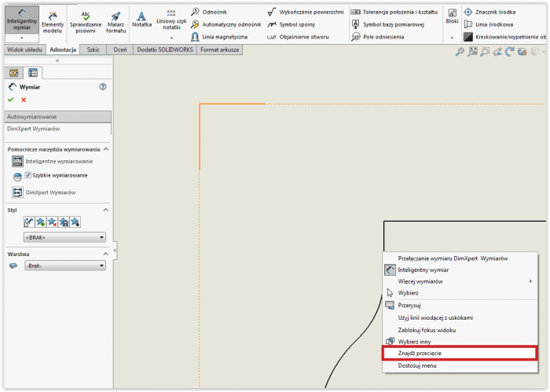Open help for the Wymiar panel
The width and height of the screenshot is (550, 392).
tap(103, 86)
